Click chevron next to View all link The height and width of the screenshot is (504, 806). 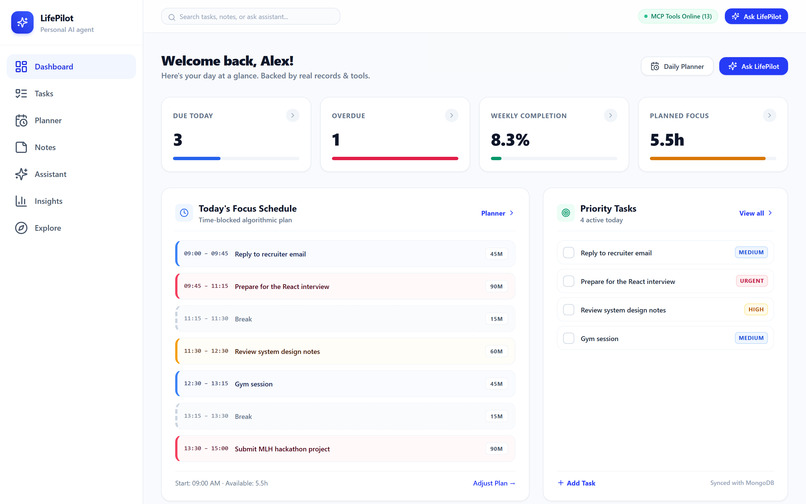coord(770,213)
